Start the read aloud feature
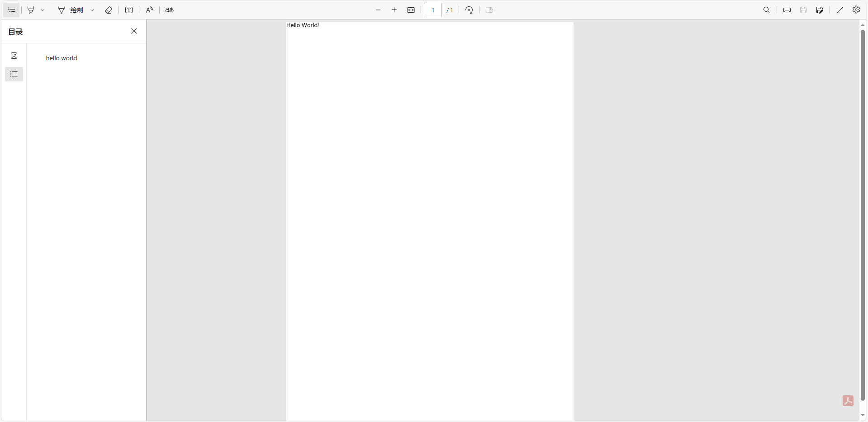This screenshot has width=868, height=422. [149, 10]
